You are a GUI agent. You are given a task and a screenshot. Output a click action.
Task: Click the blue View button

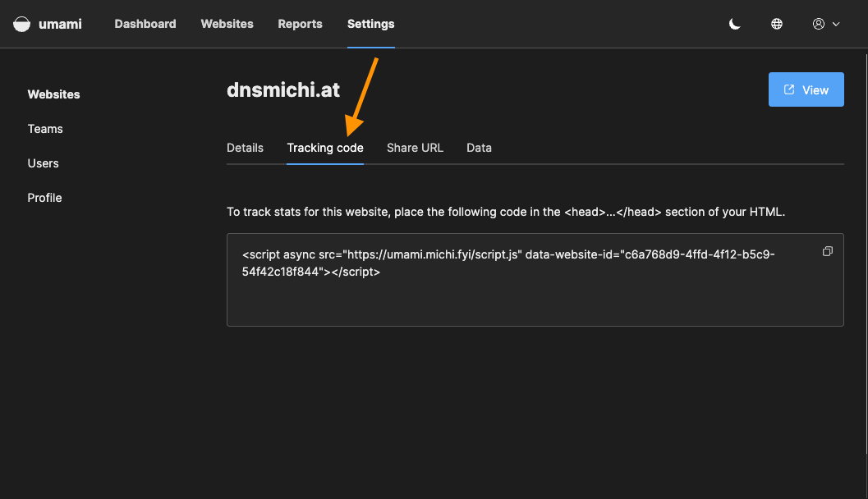[x=806, y=90]
